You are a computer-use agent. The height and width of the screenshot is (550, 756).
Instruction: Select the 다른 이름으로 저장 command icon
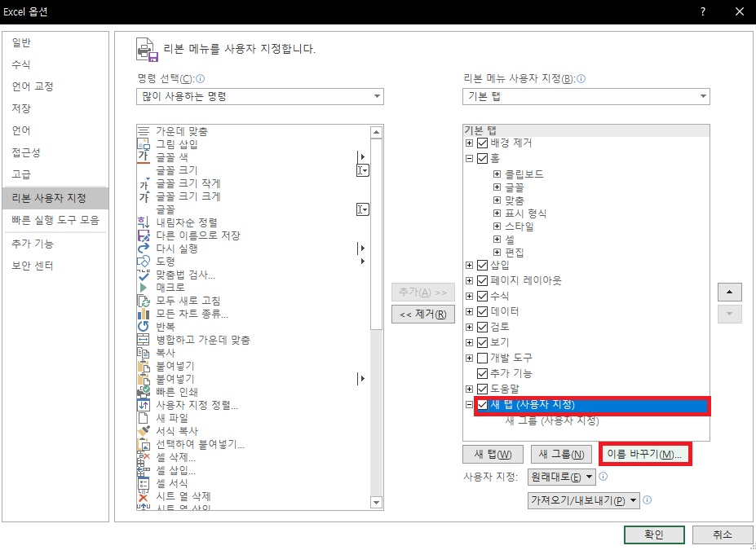(x=144, y=235)
